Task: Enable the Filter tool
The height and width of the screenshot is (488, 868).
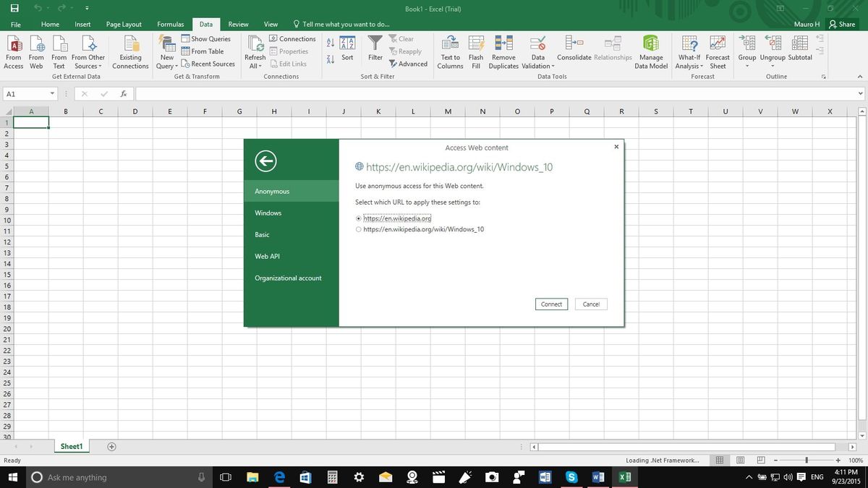Action: 375,48
